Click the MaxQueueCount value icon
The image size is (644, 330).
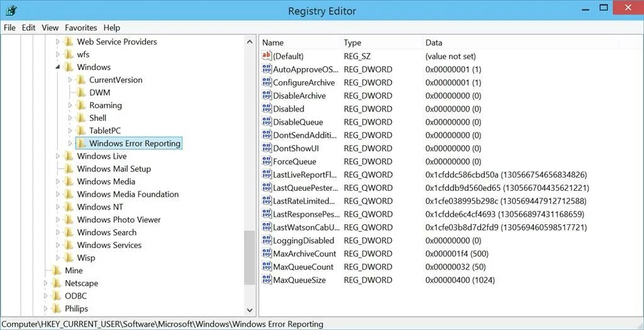(267, 266)
